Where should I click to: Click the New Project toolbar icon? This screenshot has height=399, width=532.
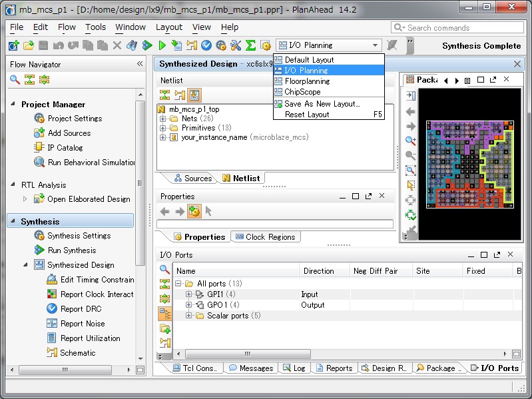tap(13, 45)
